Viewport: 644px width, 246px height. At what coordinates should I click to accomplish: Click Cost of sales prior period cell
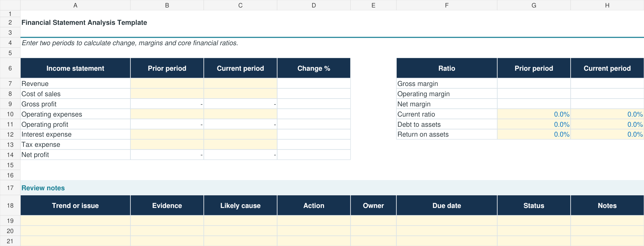[167, 94]
